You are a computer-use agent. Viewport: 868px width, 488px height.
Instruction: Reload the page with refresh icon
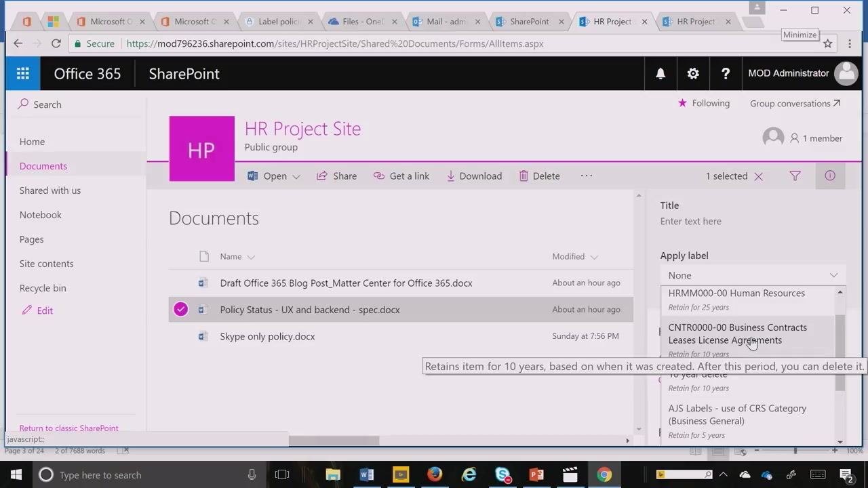pyautogui.click(x=56, y=43)
